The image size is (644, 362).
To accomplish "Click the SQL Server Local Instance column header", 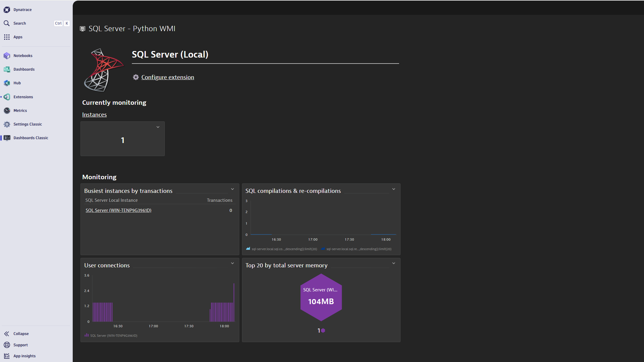I will click(112, 200).
